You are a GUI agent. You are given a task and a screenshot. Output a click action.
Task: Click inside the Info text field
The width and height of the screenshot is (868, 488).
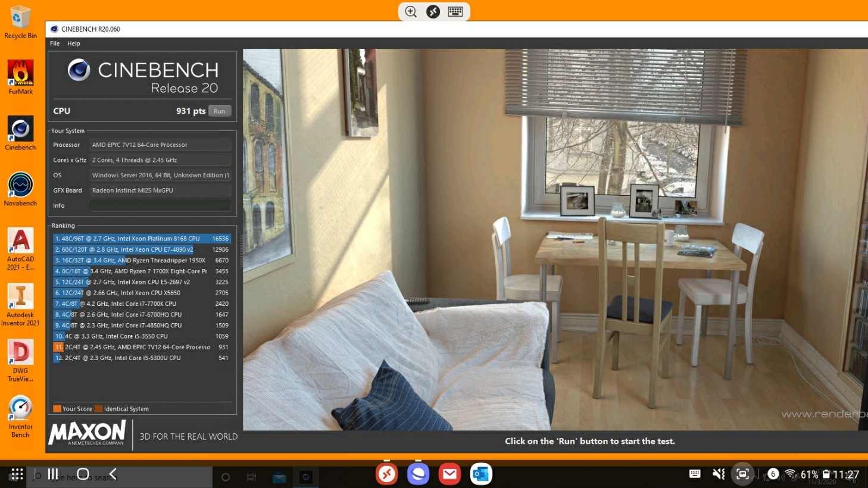160,205
